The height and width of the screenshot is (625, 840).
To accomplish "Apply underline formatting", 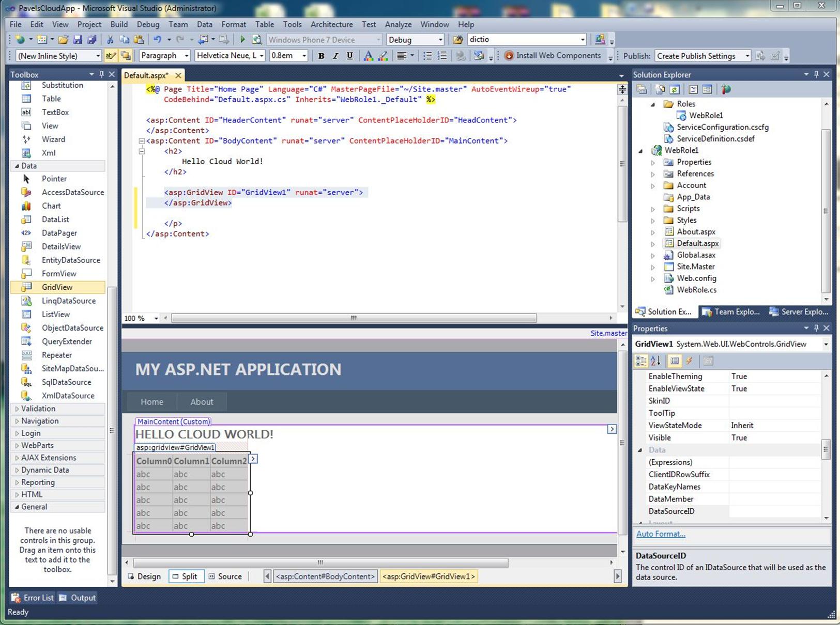I will [x=350, y=56].
